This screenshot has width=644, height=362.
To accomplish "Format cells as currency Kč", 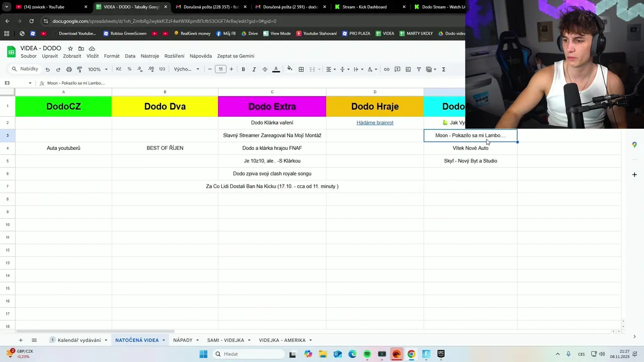I will 119,69.
